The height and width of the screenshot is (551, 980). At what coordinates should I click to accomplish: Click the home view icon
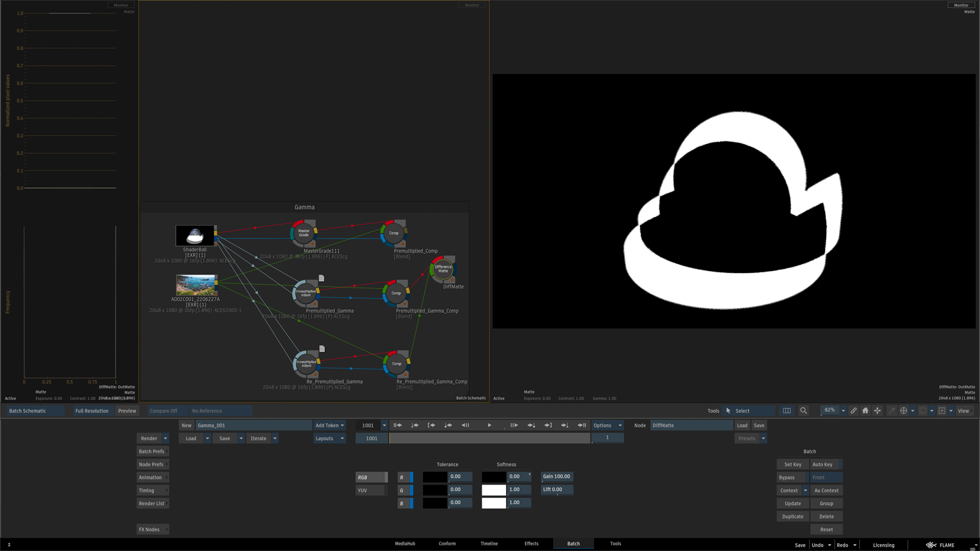pyautogui.click(x=865, y=411)
